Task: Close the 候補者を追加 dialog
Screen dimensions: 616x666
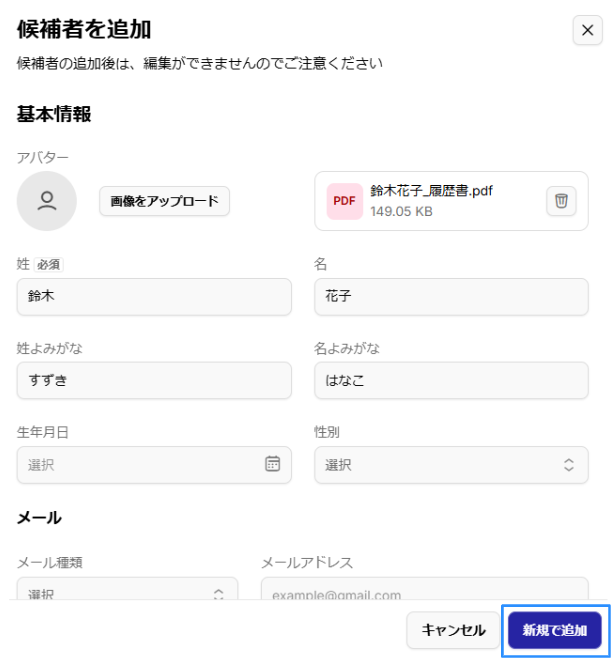Action: (x=587, y=31)
